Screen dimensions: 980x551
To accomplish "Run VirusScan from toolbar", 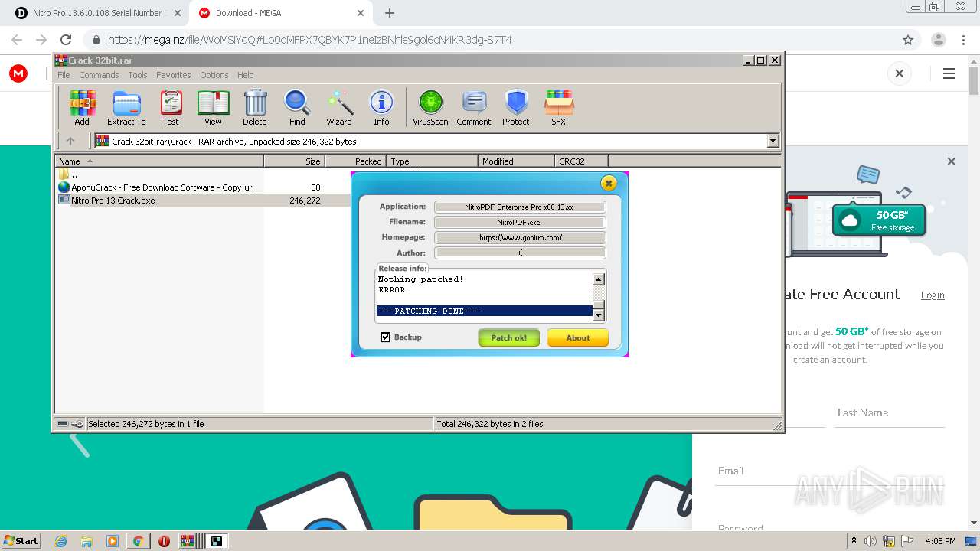I will [x=430, y=108].
